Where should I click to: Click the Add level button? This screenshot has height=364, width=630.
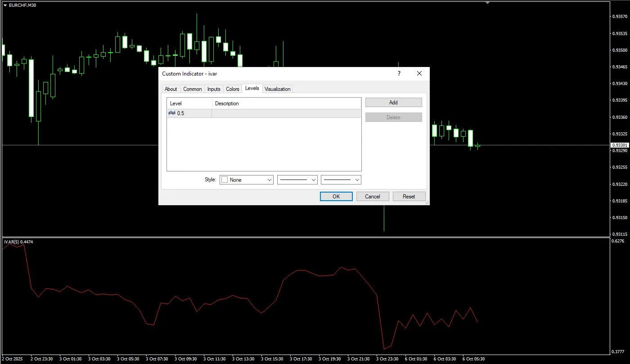[x=393, y=103]
